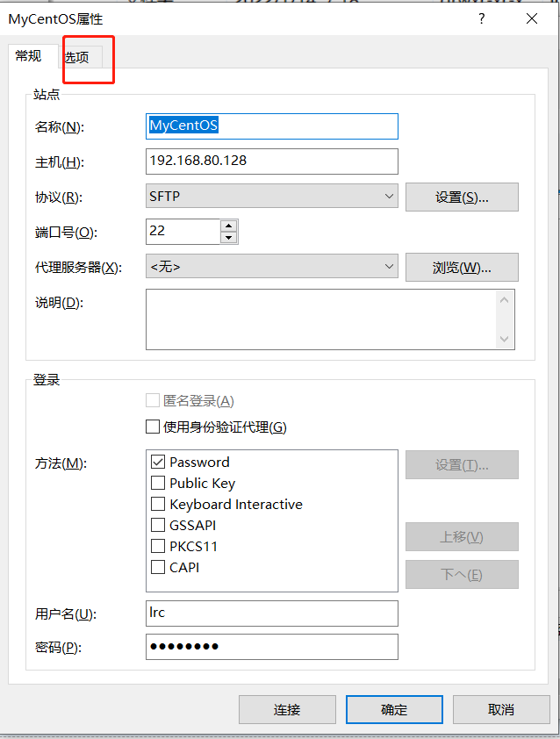This screenshot has width=560, height=739.
Task: Tick the GSSAPI method checkbox
Action: tap(158, 525)
